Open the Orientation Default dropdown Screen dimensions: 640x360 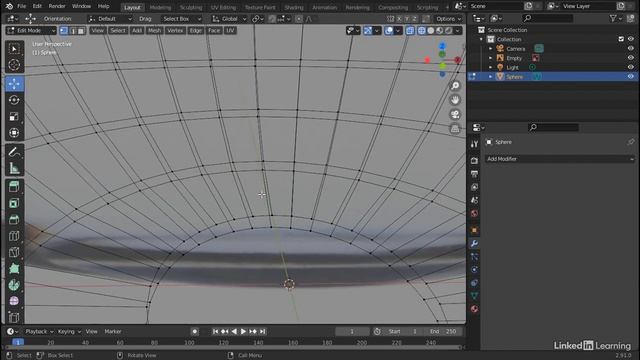point(110,19)
